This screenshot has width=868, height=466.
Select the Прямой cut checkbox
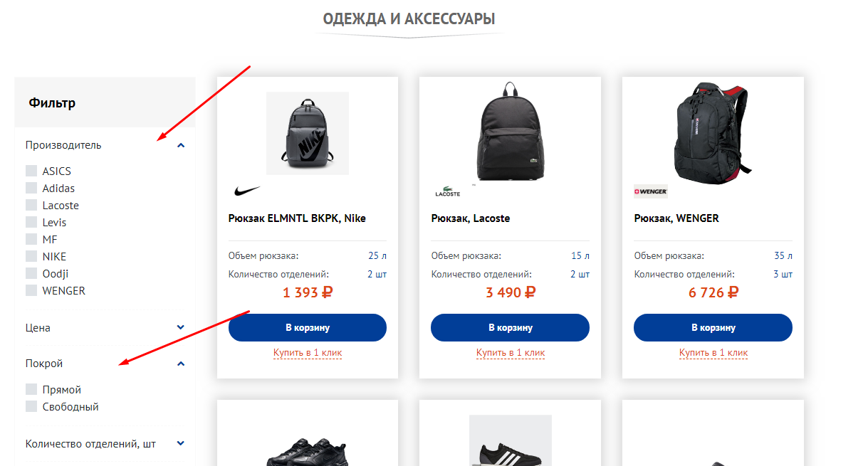pyautogui.click(x=31, y=389)
